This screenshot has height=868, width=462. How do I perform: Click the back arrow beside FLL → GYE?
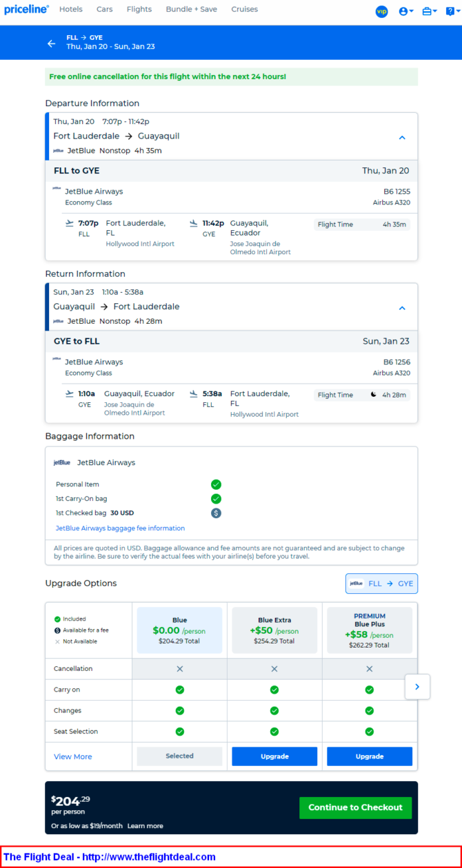[x=51, y=43]
